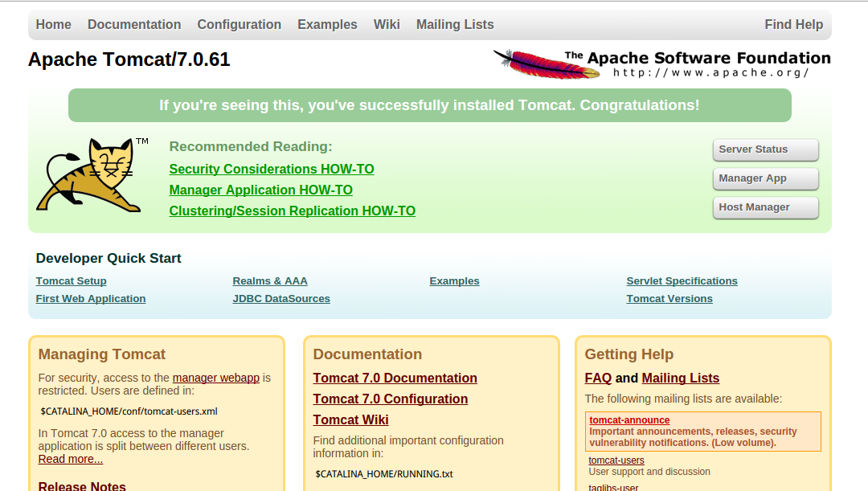View the Tomcat Versions link
Viewport: 868px width, 491px height.
(x=669, y=299)
